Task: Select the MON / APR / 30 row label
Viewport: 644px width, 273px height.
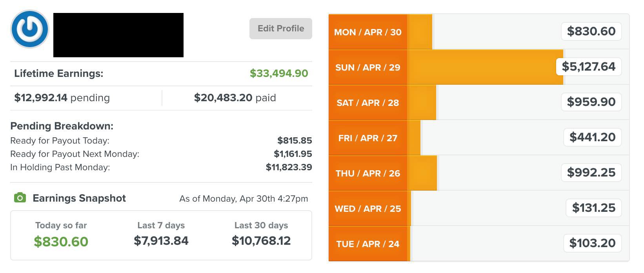Action: click(368, 32)
